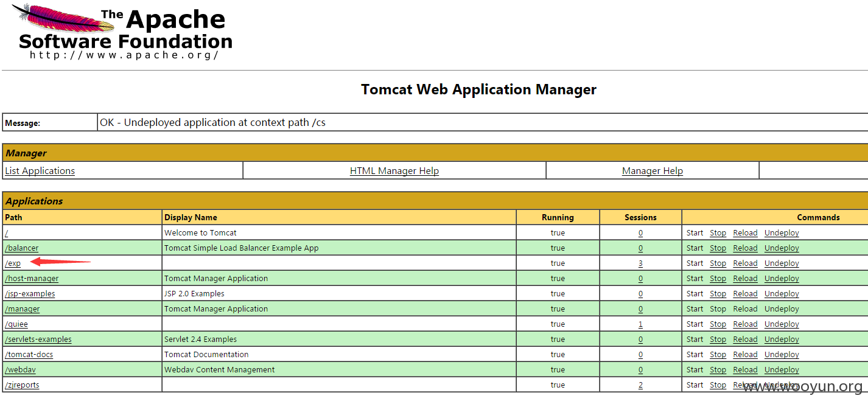Reload the /quiee application
The image size is (868, 404).
point(745,324)
